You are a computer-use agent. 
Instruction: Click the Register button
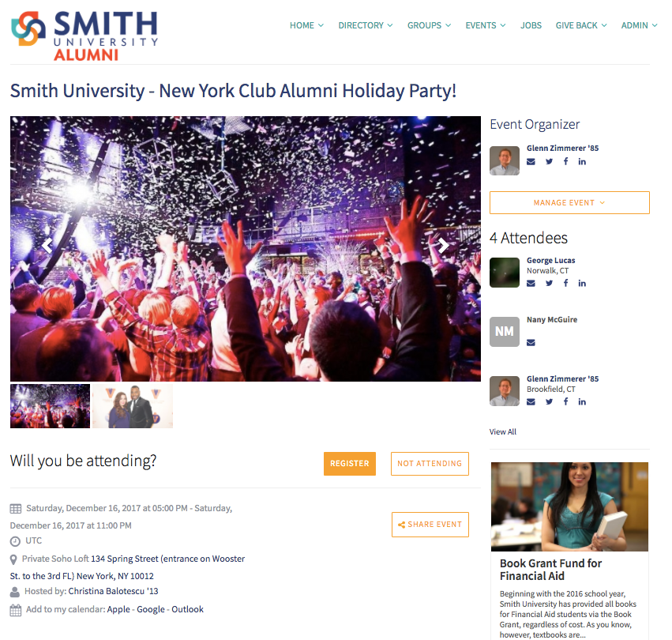click(x=349, y=463)
